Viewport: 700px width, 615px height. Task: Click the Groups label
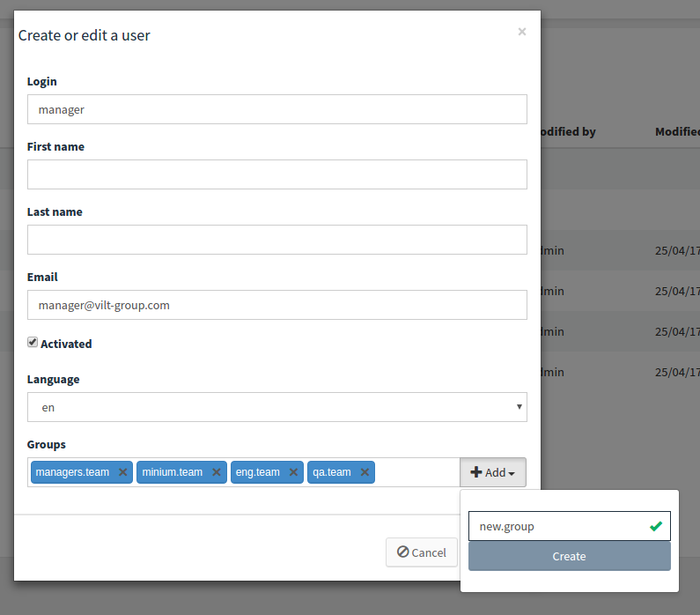(x=47, y=444)
